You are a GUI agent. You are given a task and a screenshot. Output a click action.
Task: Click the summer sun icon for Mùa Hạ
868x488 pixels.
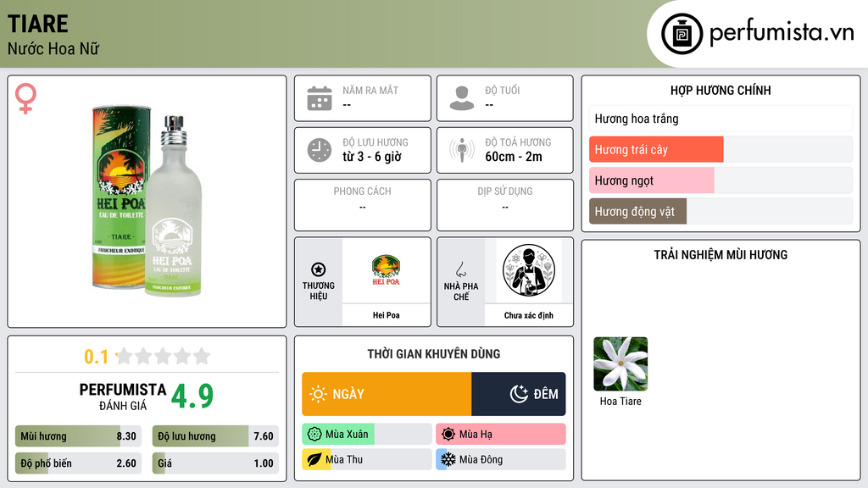click(448, 435)
